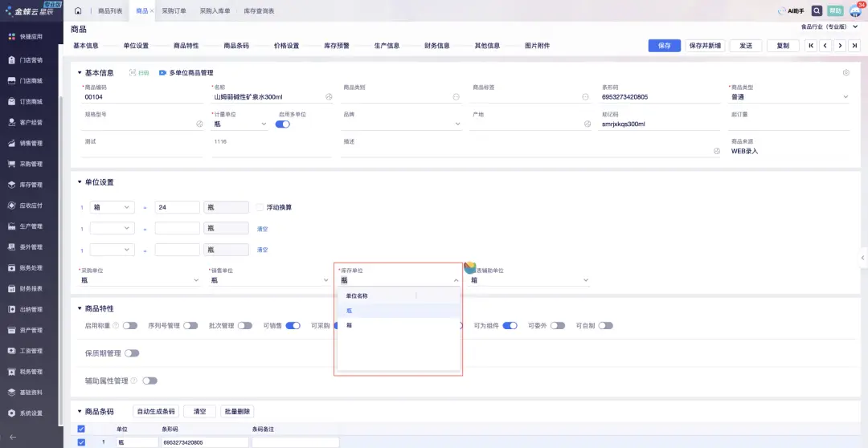
Task: Check the 浮动换算 checkbox
Action: click(260, 207)
